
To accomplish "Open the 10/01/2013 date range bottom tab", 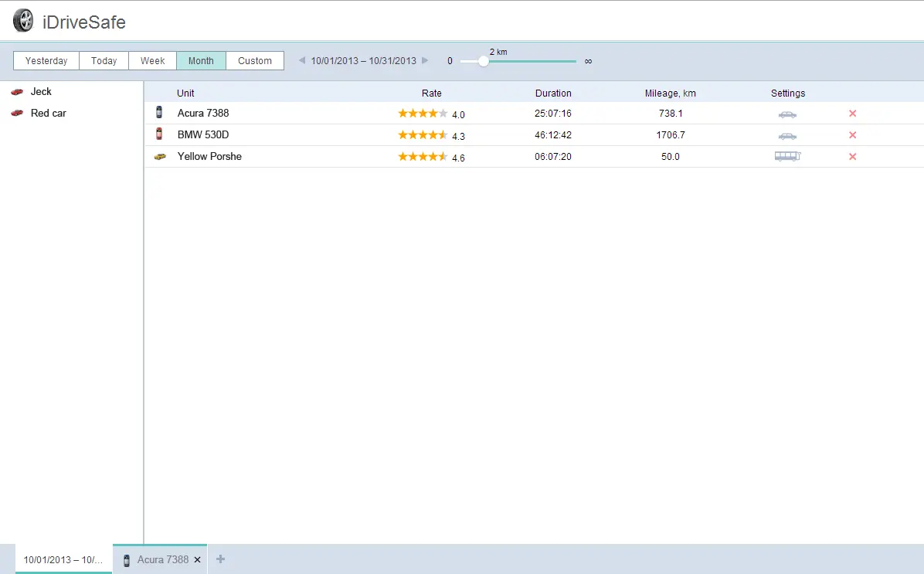I will pyautogui.click(x=63, y=559).
